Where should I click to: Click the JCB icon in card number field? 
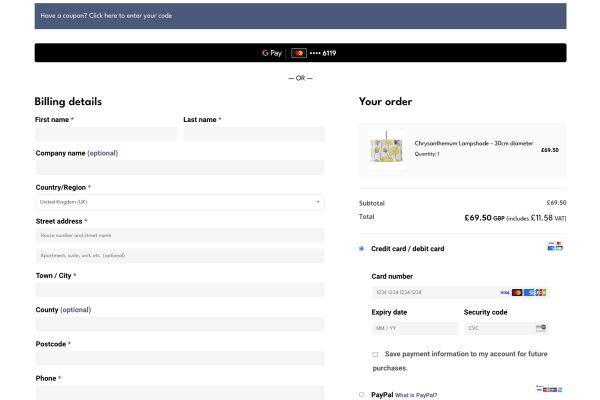coord(541,292)
